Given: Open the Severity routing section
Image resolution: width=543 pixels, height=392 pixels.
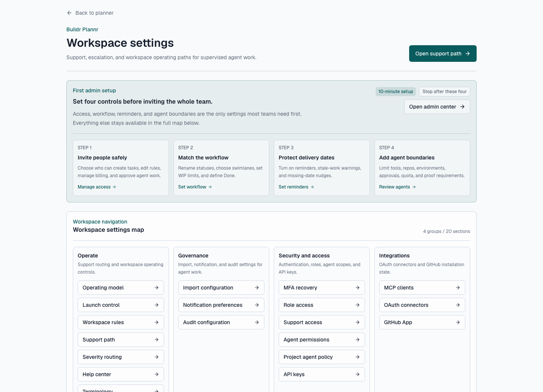Looking at the screenshot, I should click(121, 357).
